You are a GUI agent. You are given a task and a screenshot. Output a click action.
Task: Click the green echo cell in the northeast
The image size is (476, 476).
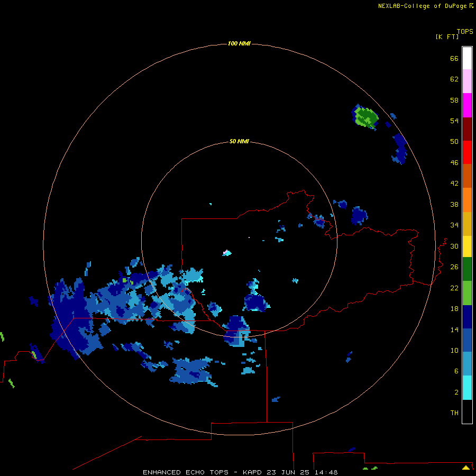pyautogui.click(x=366, y=117)
